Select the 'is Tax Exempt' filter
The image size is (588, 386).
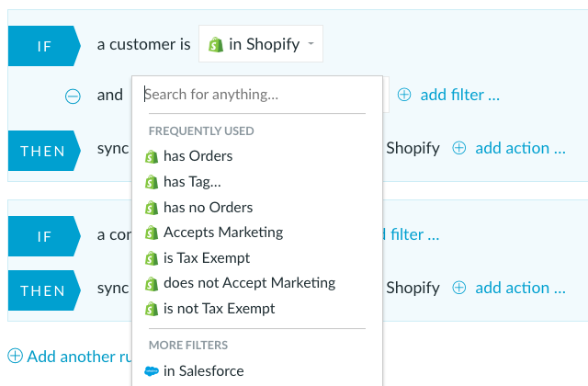coord(207,258)
